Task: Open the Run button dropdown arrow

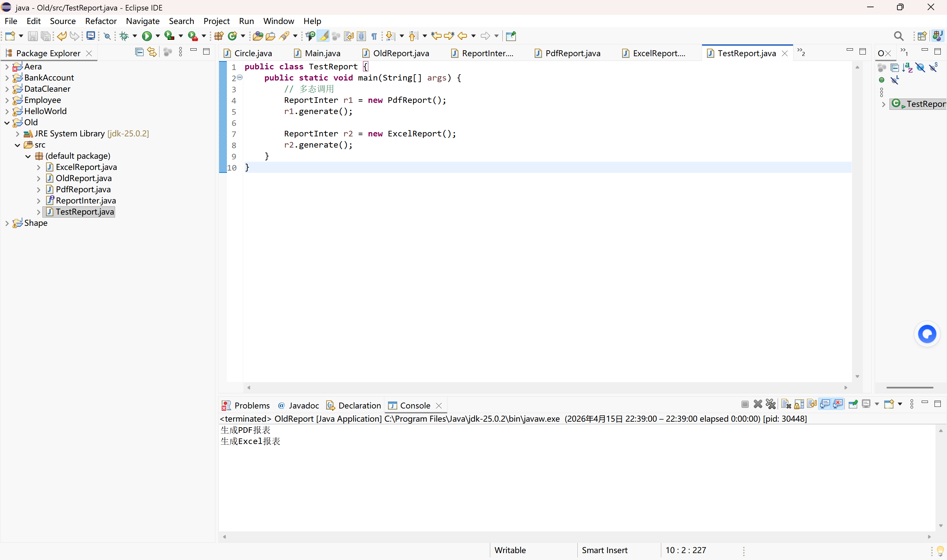Action: (x=158, y=36)
